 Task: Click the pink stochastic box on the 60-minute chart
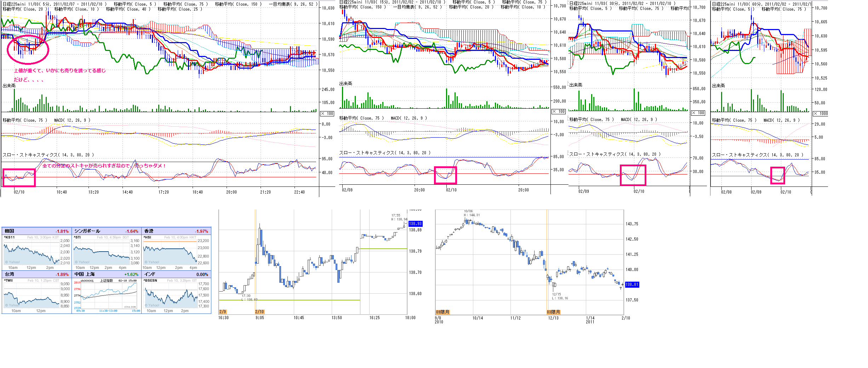(x=777, y=176)
